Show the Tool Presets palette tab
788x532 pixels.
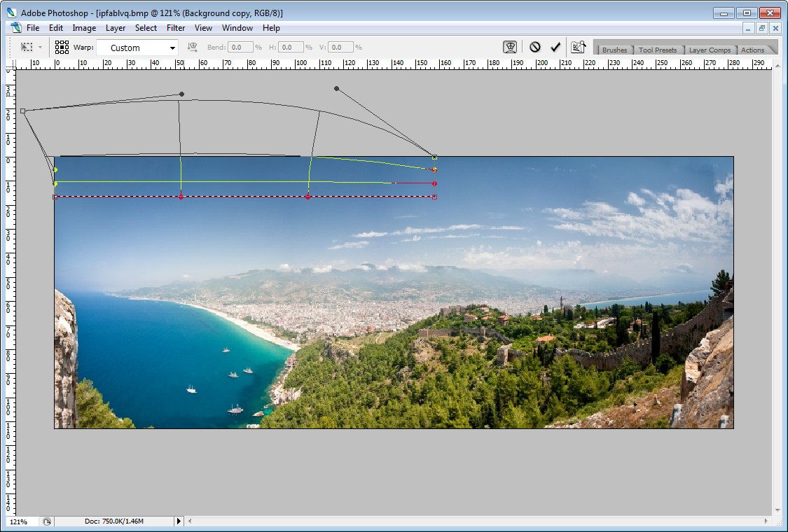pyautogui.click(x=657, y=50)
